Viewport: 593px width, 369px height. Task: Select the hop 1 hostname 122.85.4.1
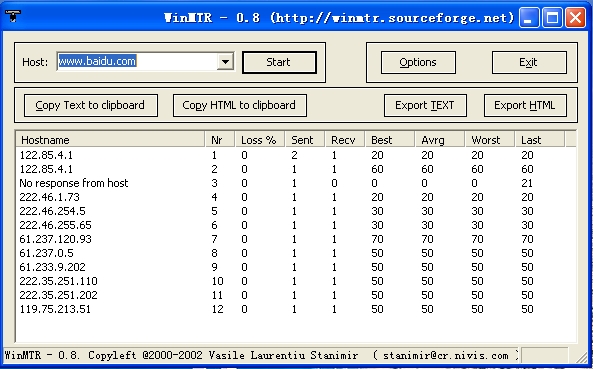46,155
